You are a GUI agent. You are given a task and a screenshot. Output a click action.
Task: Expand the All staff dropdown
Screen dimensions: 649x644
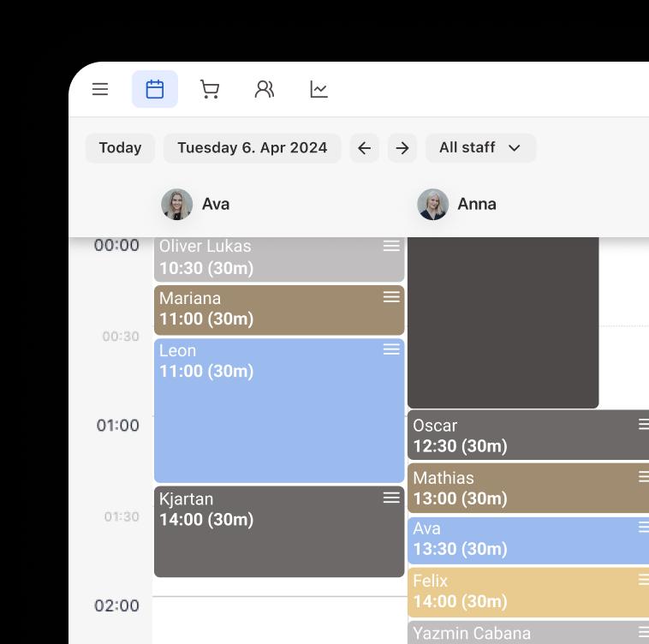pos(480,148)
